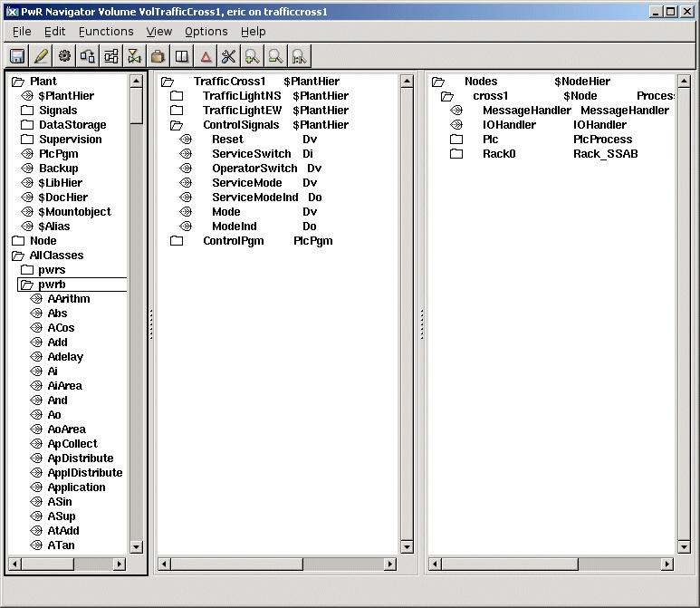The height and width of the screenshot is (608, 700).
Task: Open the Options menu
Action: pos(206,32)
